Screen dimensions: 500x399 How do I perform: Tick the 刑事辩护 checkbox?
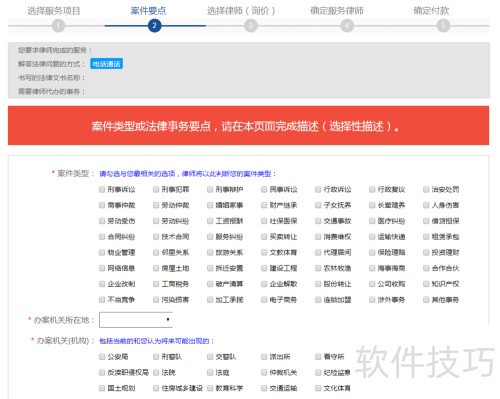(210, 189)
